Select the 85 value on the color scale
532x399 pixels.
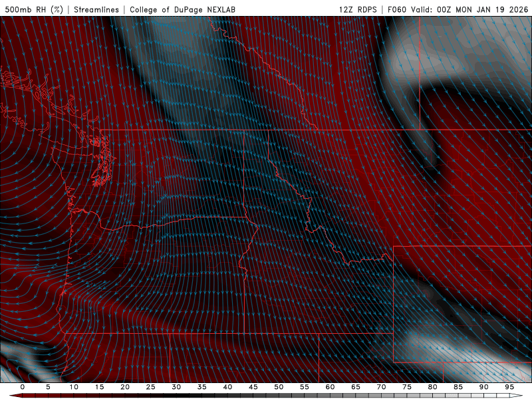point(458,387)
